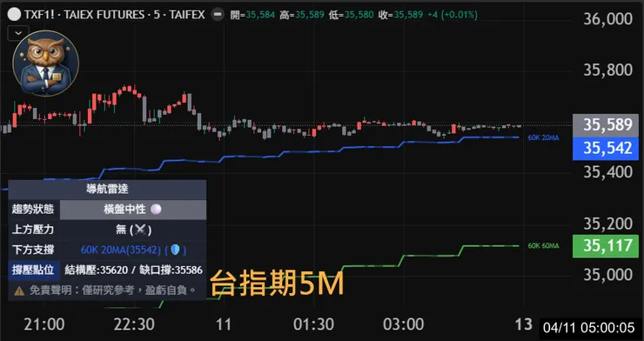The height and width of the screenshot is (341, 644).
Task: Click the crossed swords icon in 上方壓力 row
Action: [140, 230]
